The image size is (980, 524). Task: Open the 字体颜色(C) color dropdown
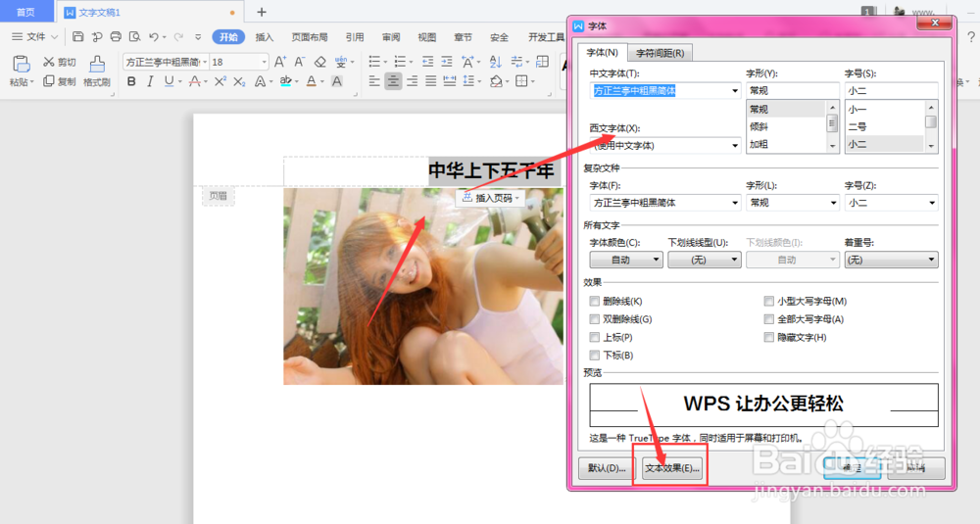click(626, 260)
